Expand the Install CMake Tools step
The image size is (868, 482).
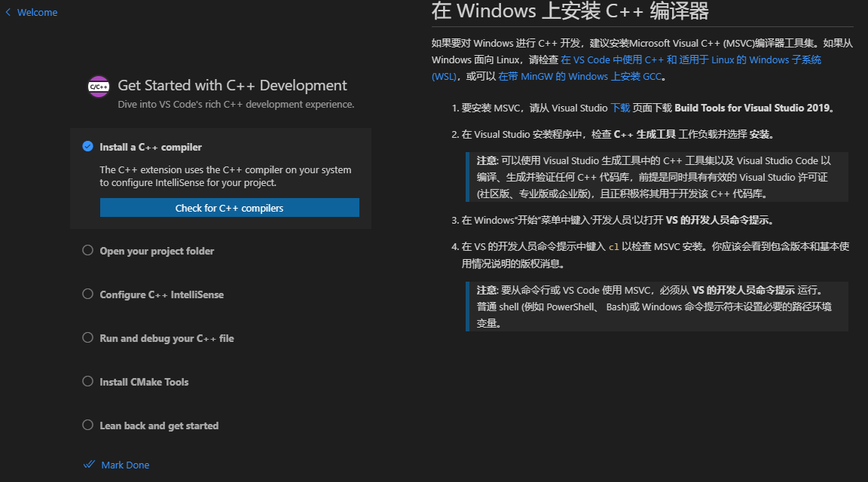coord(144,383)
